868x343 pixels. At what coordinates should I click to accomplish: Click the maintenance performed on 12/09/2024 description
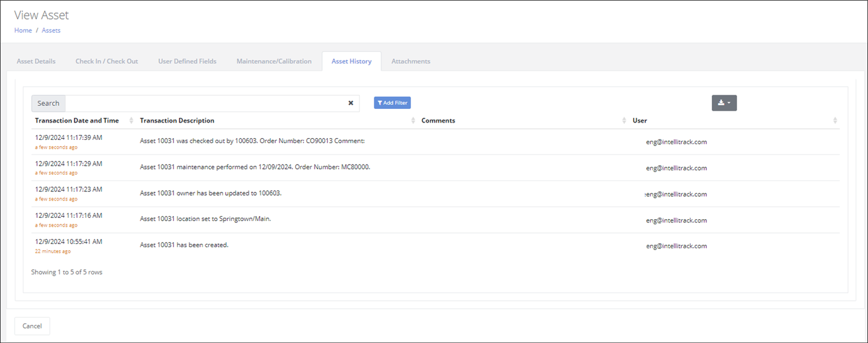click(x=255, y=167)
